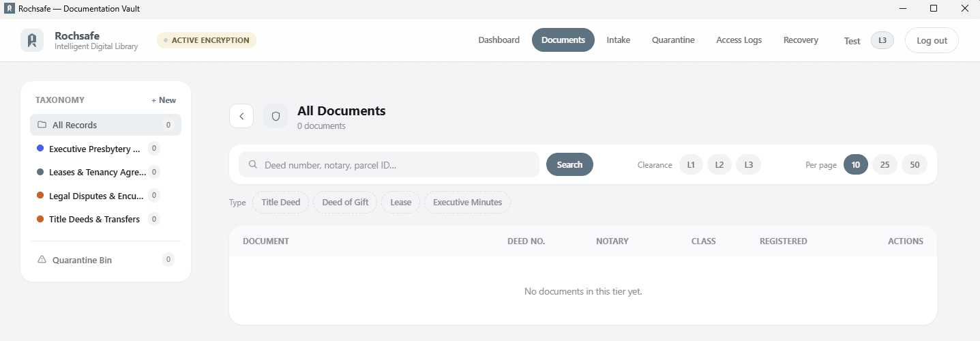Click the REGISTERED column header
Viewport: 980px width, 341px height.
[784, 241]
